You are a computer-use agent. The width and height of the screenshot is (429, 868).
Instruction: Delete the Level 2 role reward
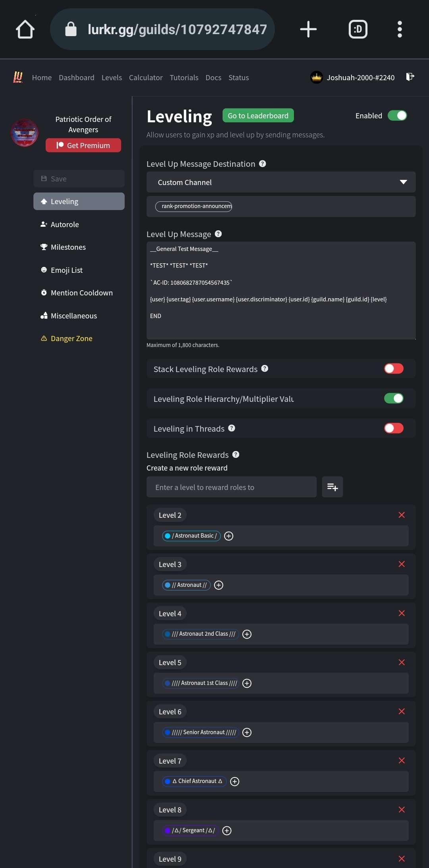(x=402, y=515)
